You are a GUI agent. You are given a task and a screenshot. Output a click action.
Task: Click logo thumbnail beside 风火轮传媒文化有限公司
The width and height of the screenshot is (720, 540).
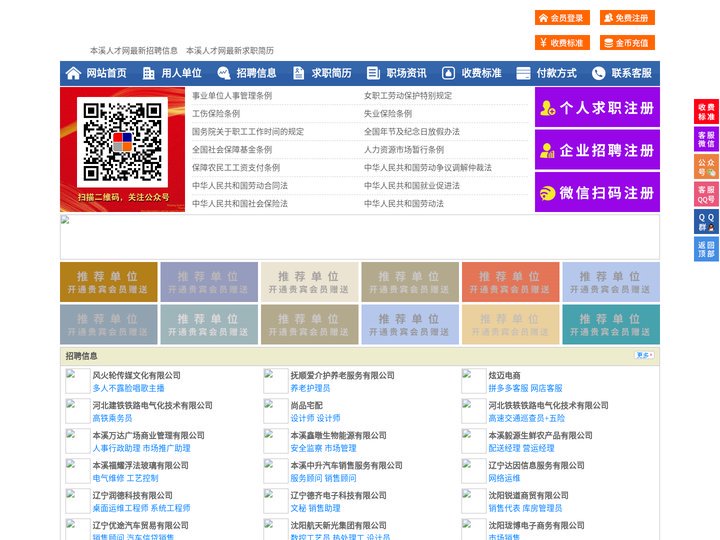77,381
